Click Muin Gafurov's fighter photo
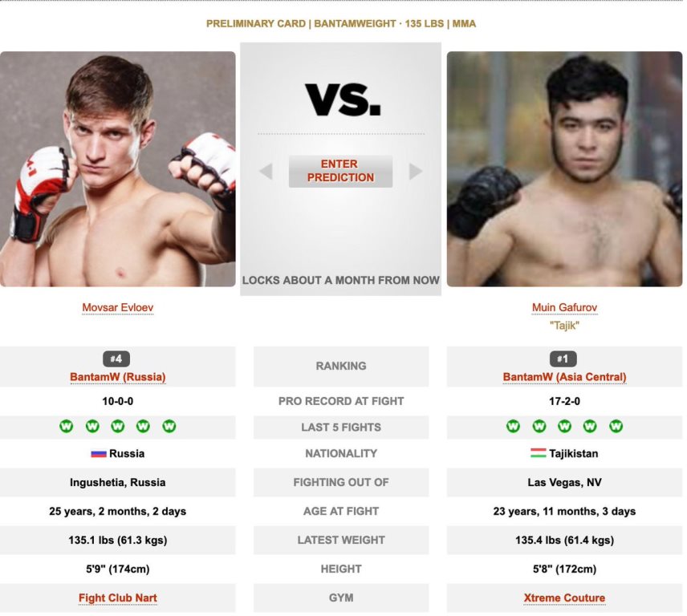 (564, 169)
